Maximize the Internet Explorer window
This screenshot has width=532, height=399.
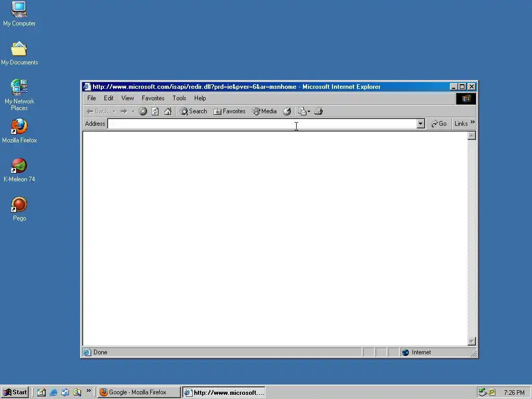coord(462,87)
